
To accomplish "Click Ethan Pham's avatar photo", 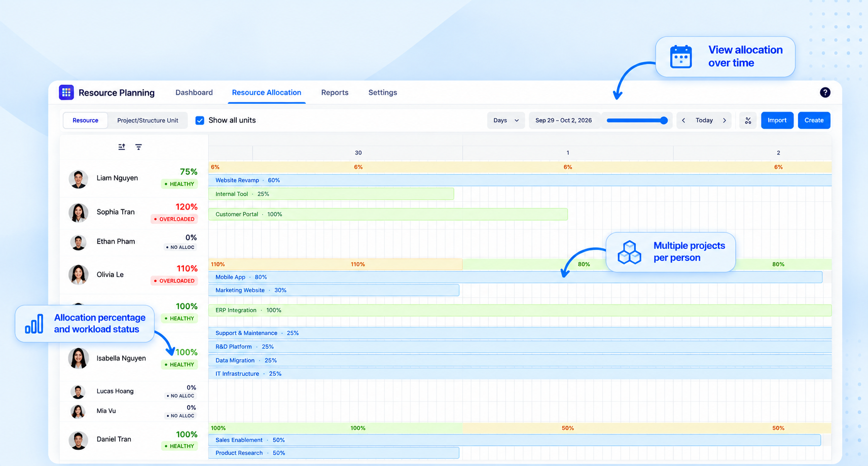I will 78,242.
